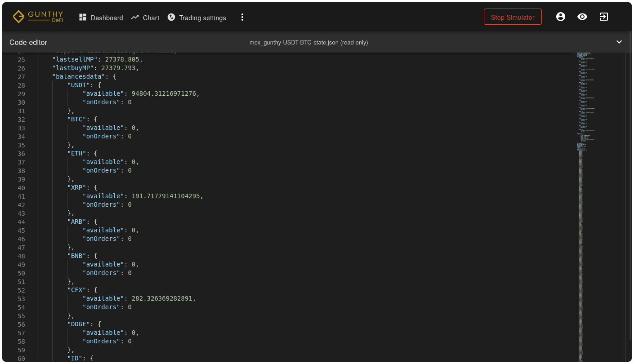634x364 pixels.
Task: Click the "ID" key
Action: click(x=74, y=359)
